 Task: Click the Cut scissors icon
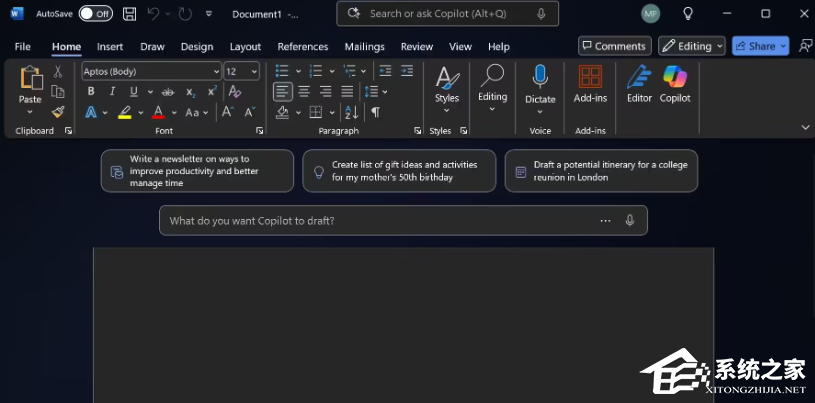(58, 72)
